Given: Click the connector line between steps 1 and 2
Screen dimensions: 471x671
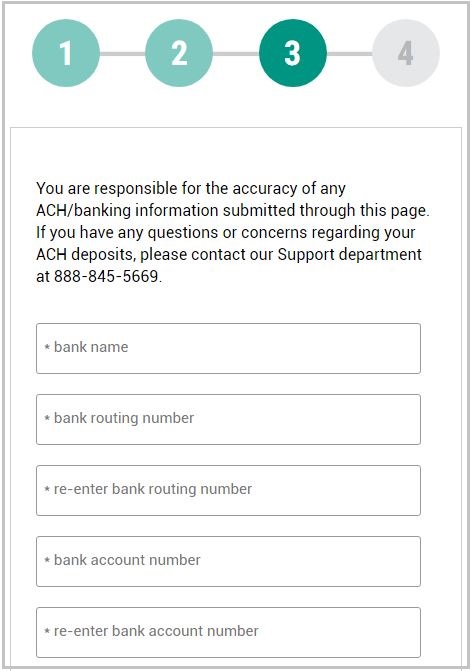Looking at the screenshot, I should 123,53.
